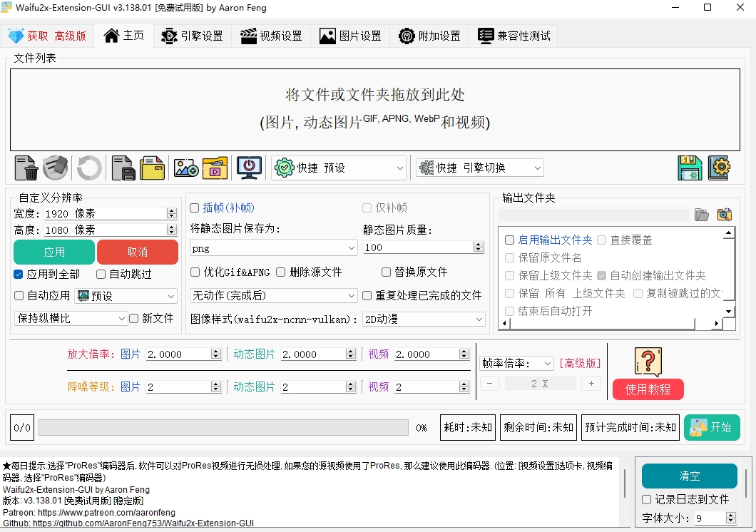
Task: Click the 高度 height input field
Action: 111,230
